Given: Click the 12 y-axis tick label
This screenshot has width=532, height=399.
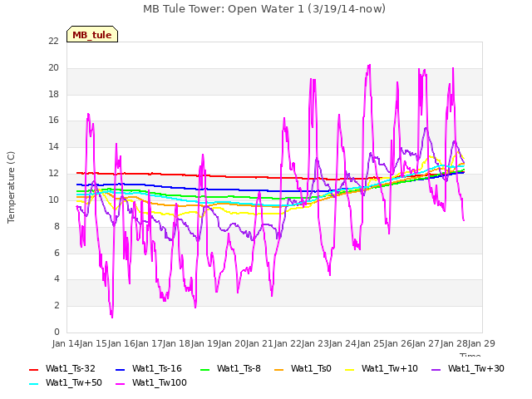Looking at the screenshot, I should [x=53, y=174].
